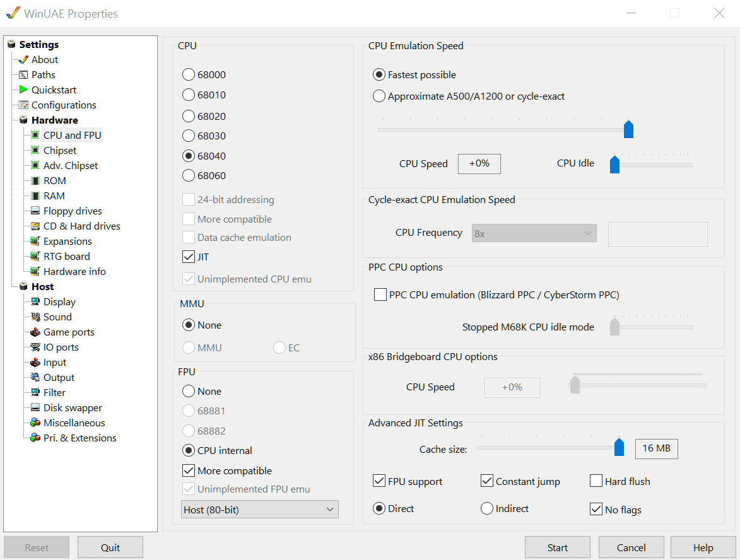740x560 pixels.
Task: Click the Paths icon in settings tree
Action: pos(23,75)
